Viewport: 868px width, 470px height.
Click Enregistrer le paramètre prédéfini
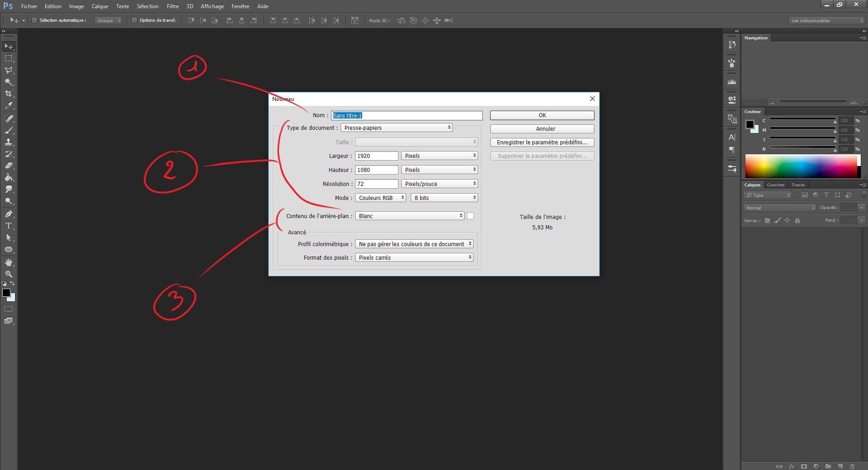pyautogui.click(x=542, y=142)
